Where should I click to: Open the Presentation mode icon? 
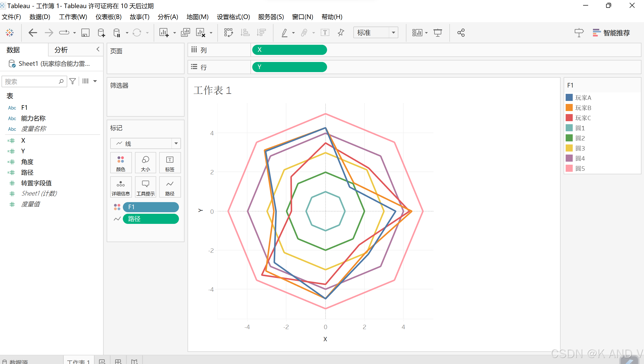click(x=438, y=33)
